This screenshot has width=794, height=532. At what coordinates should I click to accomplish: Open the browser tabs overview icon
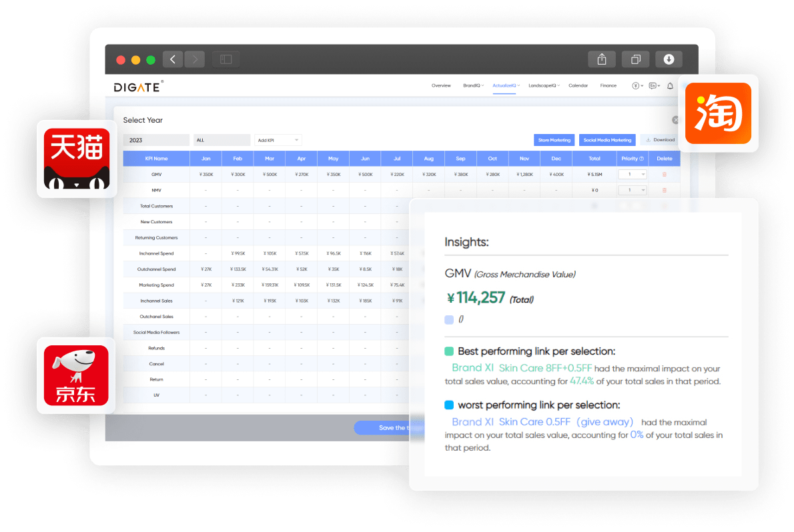tap(635, 59)
